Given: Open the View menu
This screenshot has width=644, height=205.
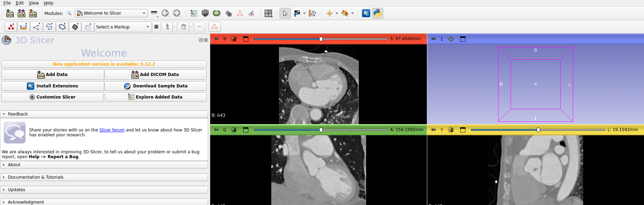Looking at the screenshot, I should pyautogui.click(x=34, y=3).
